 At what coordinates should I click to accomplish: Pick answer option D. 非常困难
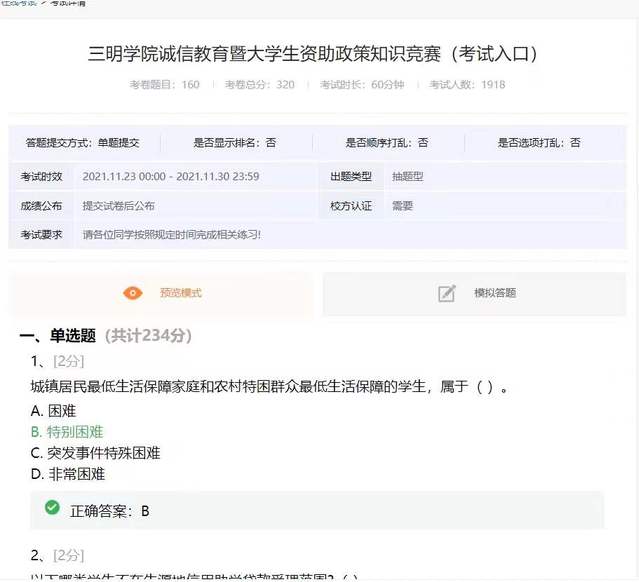coord(67,474)
